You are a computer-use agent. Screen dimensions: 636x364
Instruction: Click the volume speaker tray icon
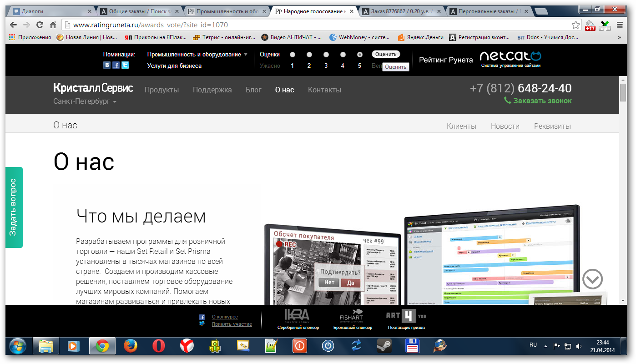point(579,346)
